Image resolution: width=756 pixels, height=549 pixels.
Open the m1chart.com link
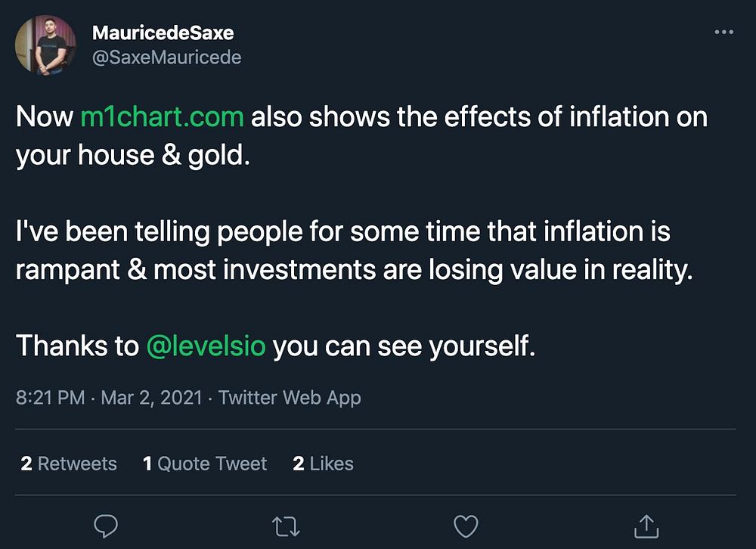click(163, 117)
